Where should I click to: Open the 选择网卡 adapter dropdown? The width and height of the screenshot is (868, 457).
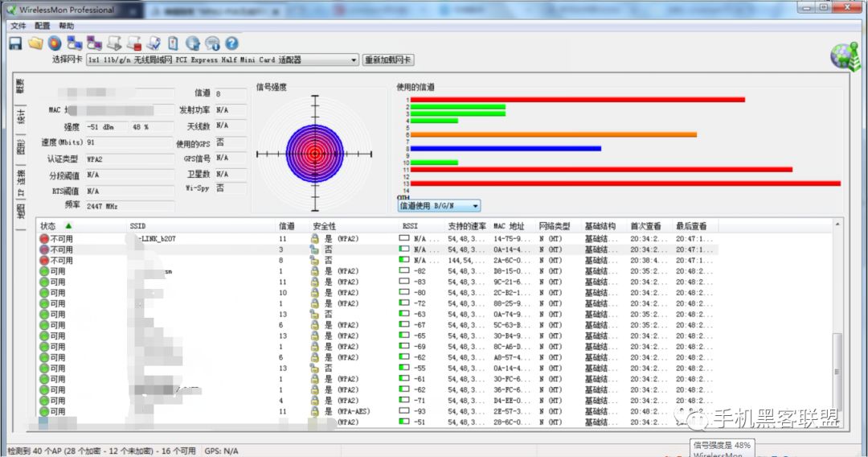click(223, 60)
